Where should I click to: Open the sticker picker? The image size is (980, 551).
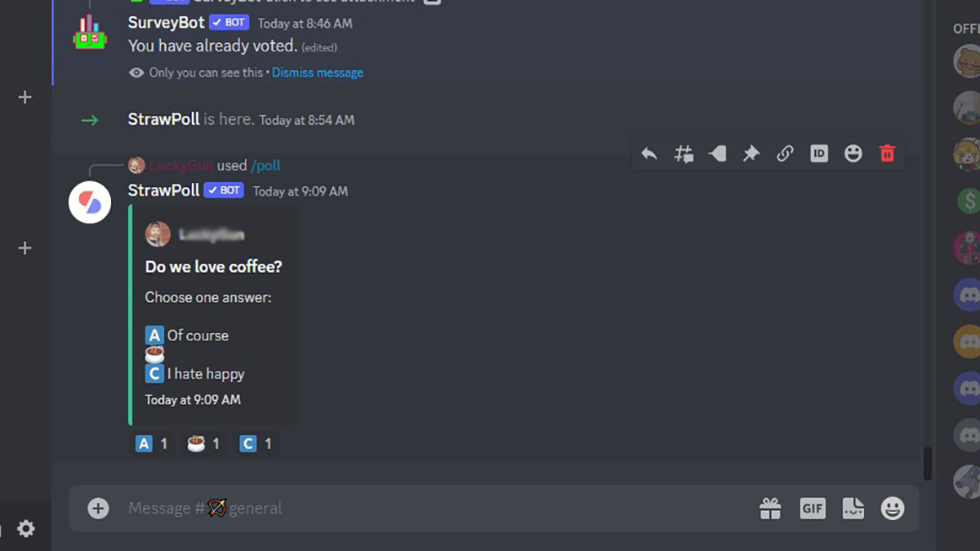coord(853,509)
